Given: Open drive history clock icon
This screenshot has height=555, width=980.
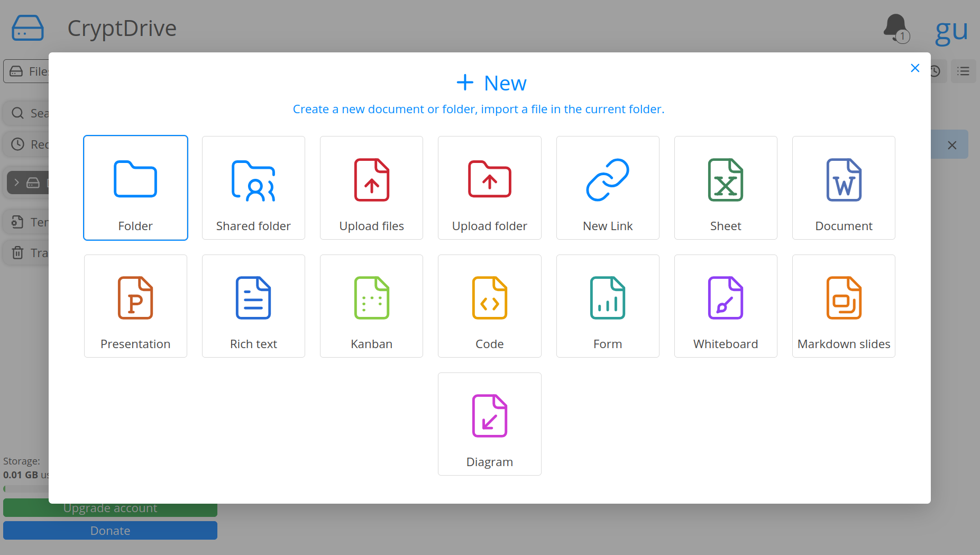Looking at the screenshot, I should point(935,71).
